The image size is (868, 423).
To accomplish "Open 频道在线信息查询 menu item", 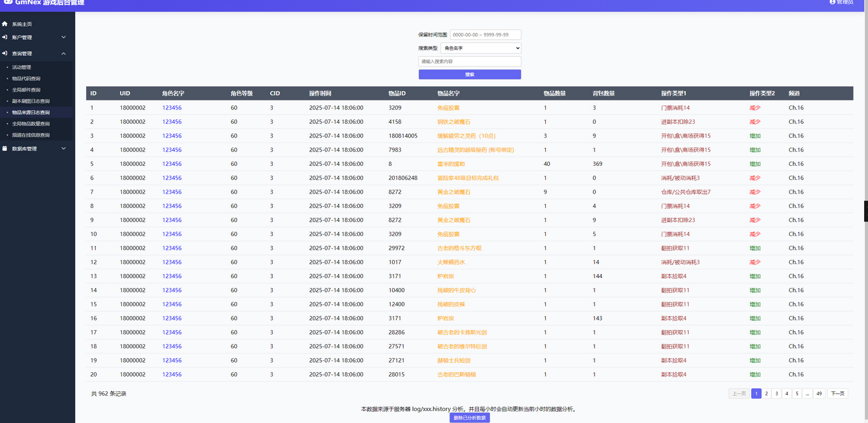I will (30, 135).
